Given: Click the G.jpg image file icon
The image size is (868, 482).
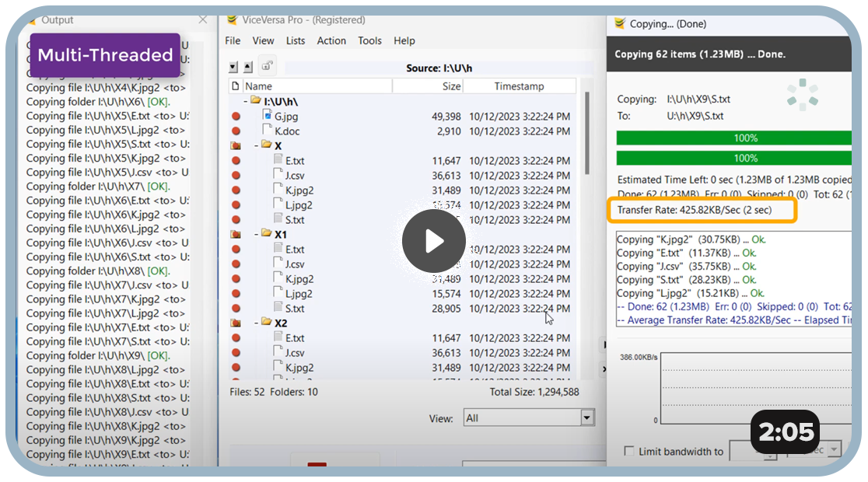Looking at the screenshot, I should pyautogui.click(x=268, y=115).
